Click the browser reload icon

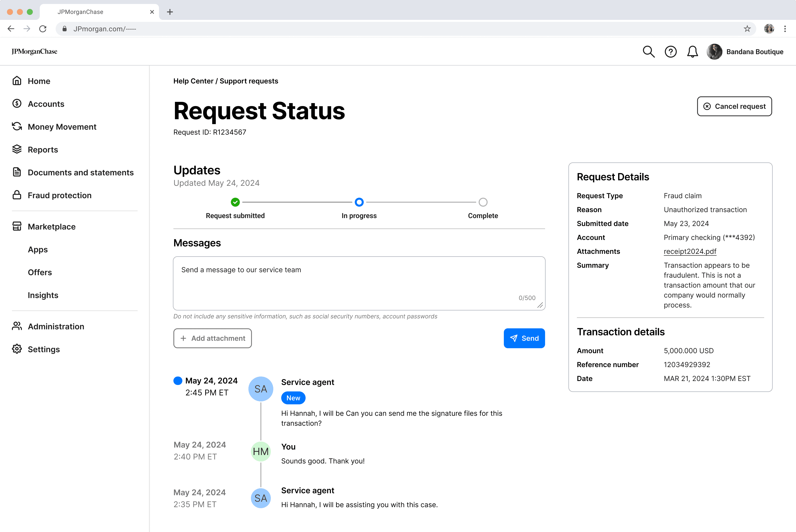(43, 29)
